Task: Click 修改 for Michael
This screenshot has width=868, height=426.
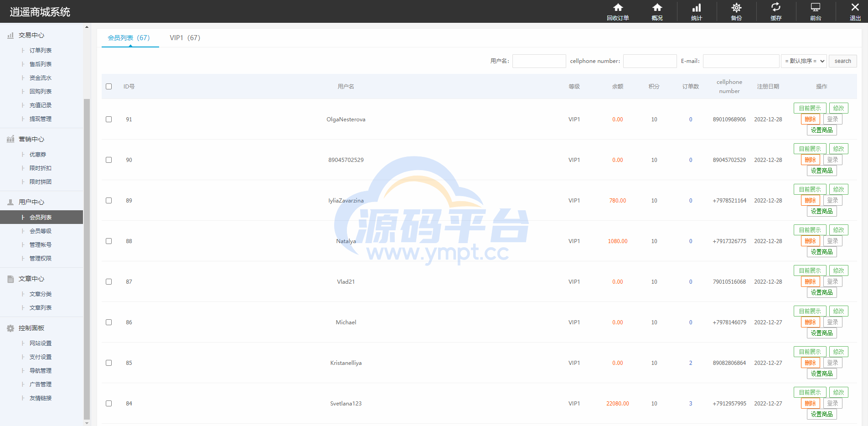Action: (838, 311)
